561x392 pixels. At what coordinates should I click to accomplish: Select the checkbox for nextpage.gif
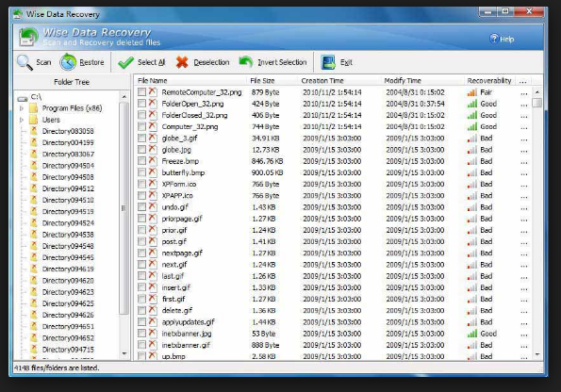point(141,253)
